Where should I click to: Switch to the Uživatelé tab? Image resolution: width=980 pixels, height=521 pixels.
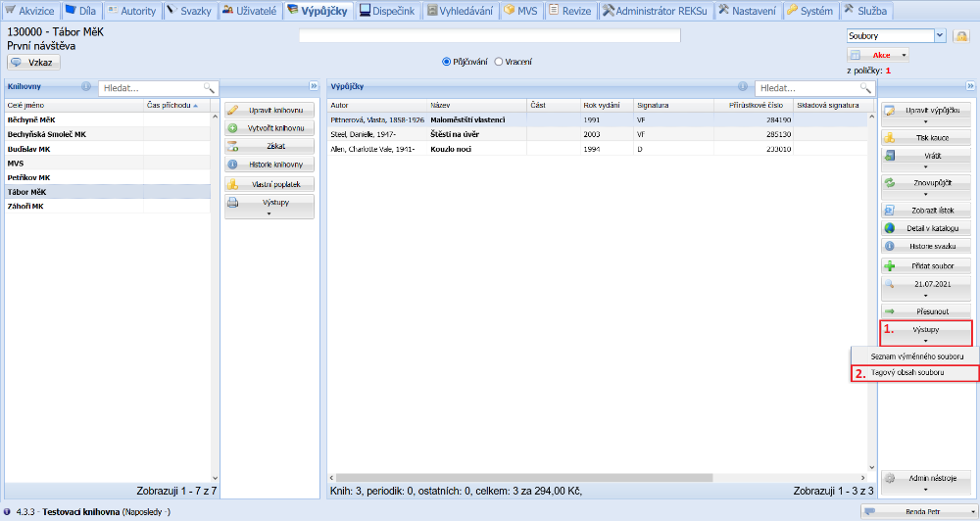point(249,11)
